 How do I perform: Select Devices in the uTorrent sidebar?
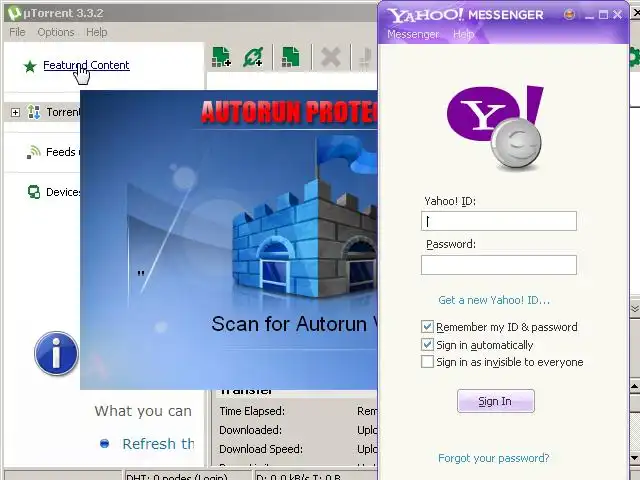pos(63,192)
